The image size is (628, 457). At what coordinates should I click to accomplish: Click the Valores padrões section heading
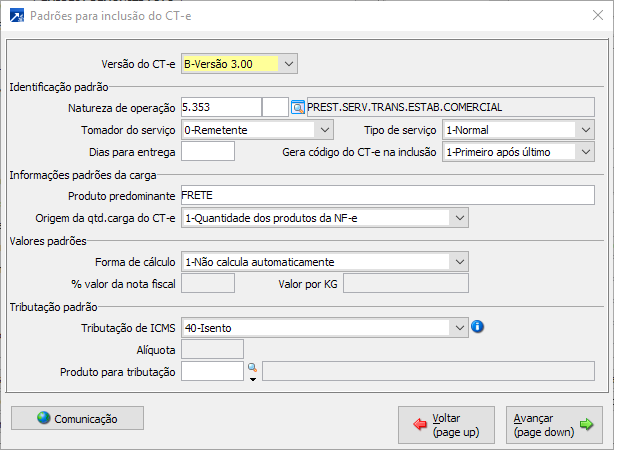[48, 241]
